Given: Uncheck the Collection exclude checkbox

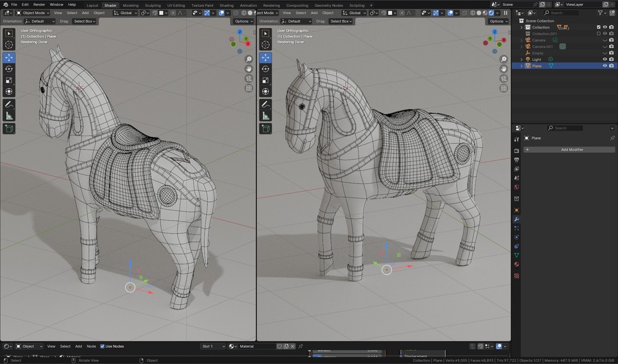Looking at the screenshot, I should 599,27.
